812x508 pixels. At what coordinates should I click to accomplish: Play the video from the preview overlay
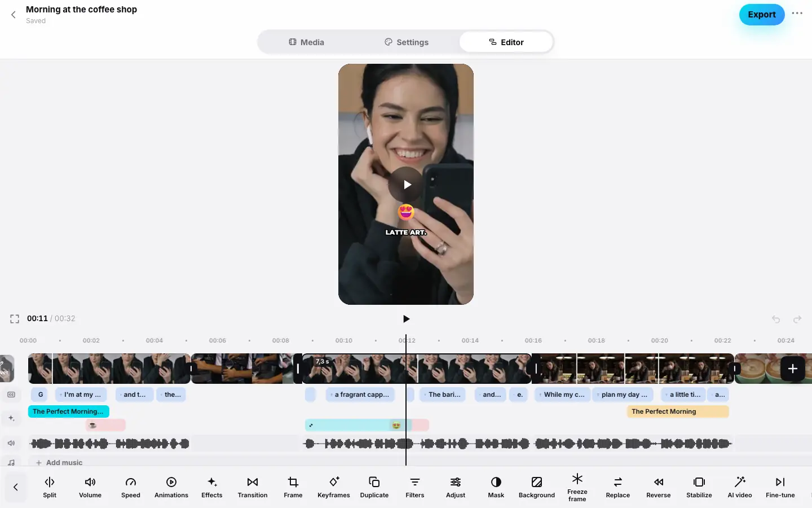point(406,185)
